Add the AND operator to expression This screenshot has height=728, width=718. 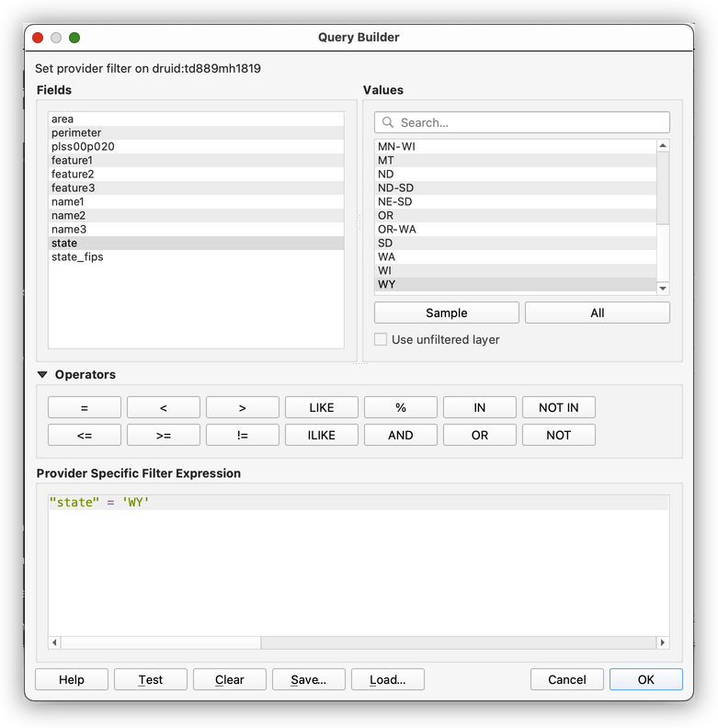(x=400, y=435)
